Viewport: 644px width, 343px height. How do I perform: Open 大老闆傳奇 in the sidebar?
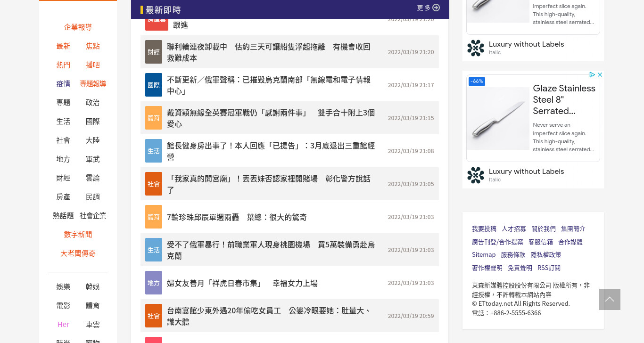pos(78,253)
